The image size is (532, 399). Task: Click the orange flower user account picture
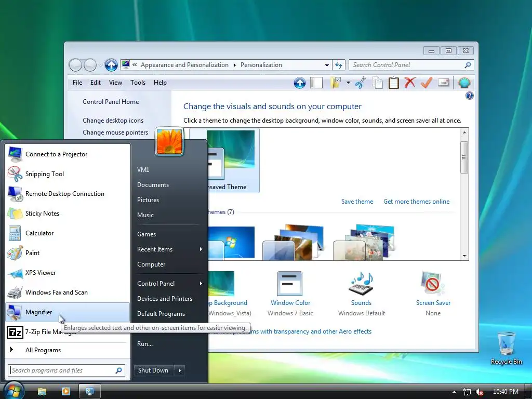pos(169,141)
